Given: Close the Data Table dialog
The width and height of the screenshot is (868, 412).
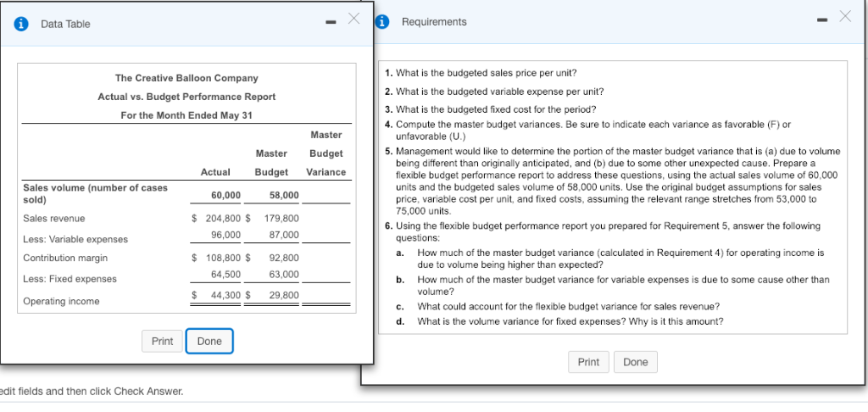Looking at the screenshot, I should coord(354,19).
